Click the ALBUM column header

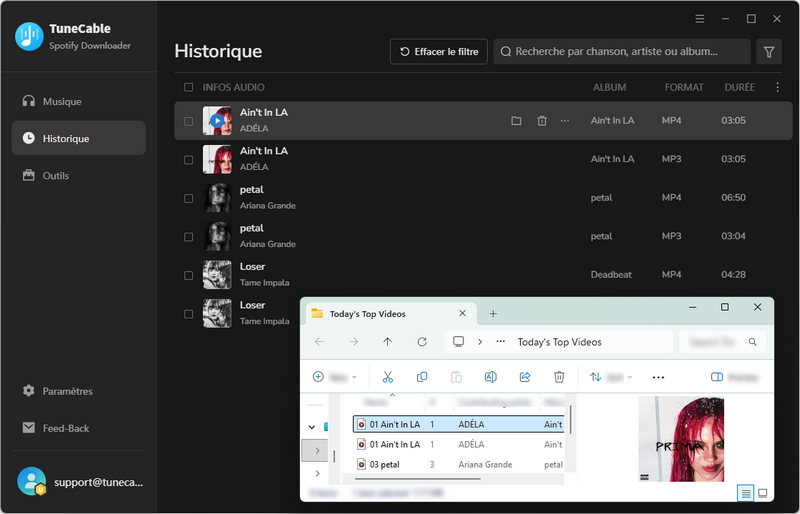tap(609, 87)
